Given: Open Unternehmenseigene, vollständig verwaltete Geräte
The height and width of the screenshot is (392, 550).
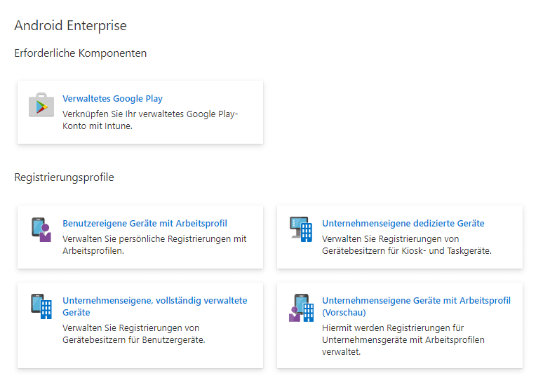Looking at the screenshot, I should click(154, 306).
